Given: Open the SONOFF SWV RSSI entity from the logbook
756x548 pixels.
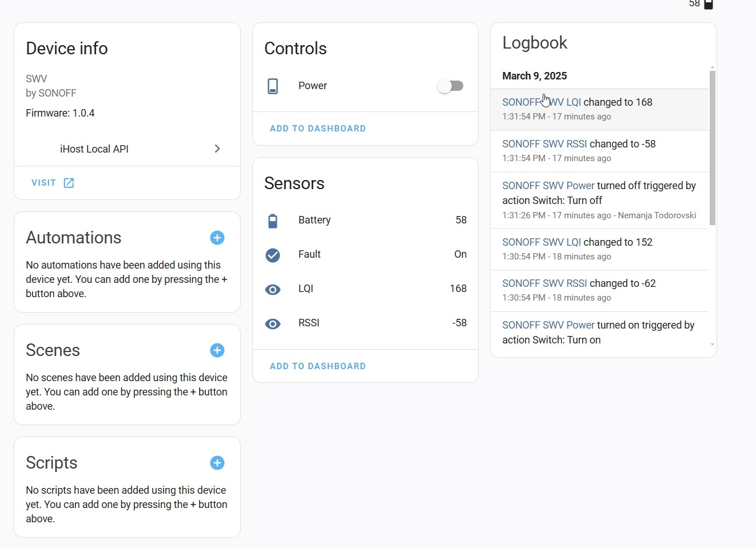Looking at the screenshot, I should [x=544, y=143].
